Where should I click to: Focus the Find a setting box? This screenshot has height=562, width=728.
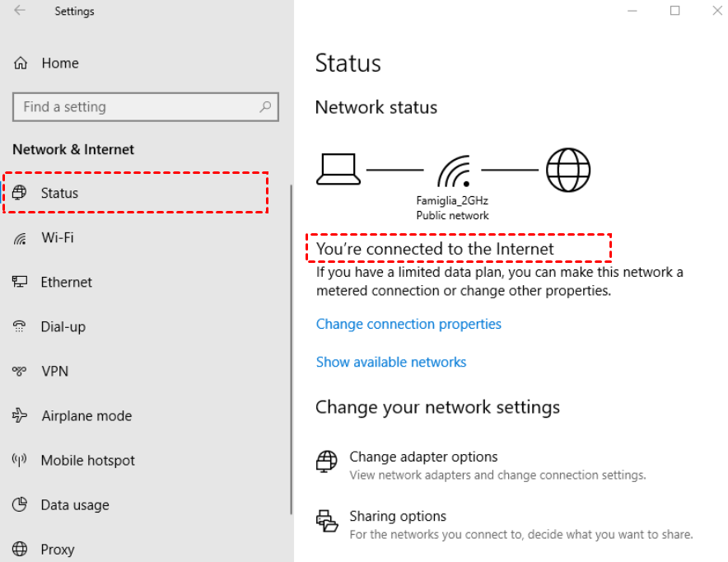(x=146, y=107)
